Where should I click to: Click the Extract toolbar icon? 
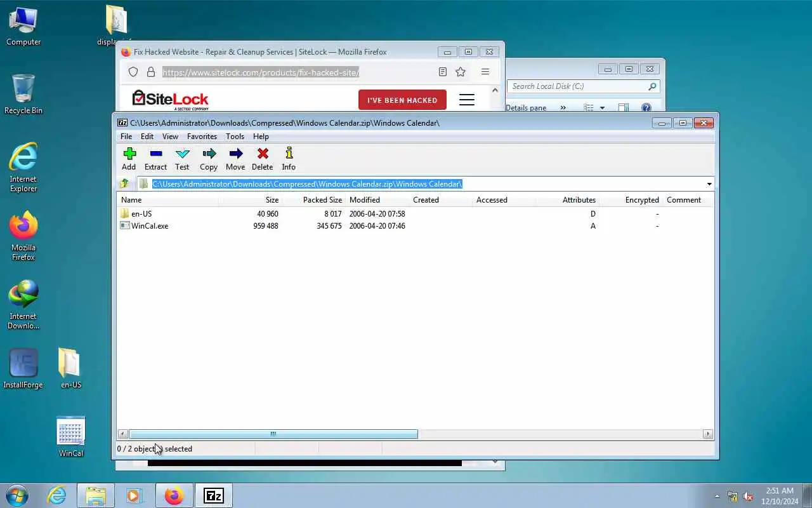click(156, 154)
